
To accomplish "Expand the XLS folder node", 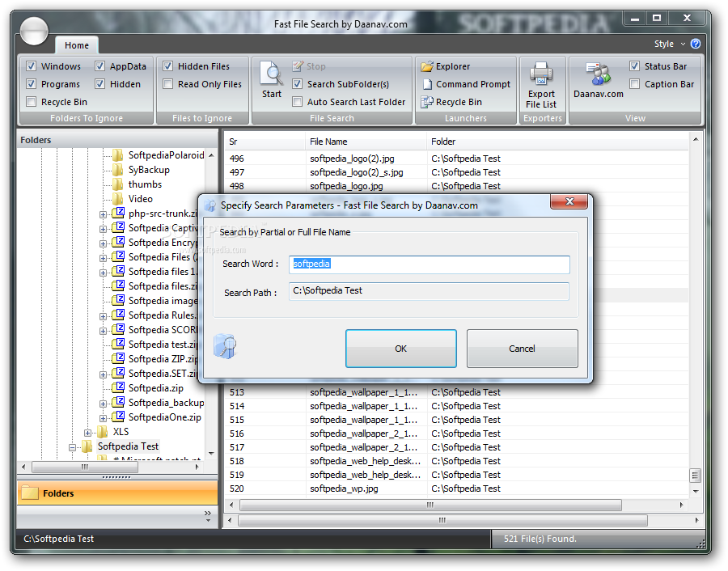I will (x=87, y=433).
